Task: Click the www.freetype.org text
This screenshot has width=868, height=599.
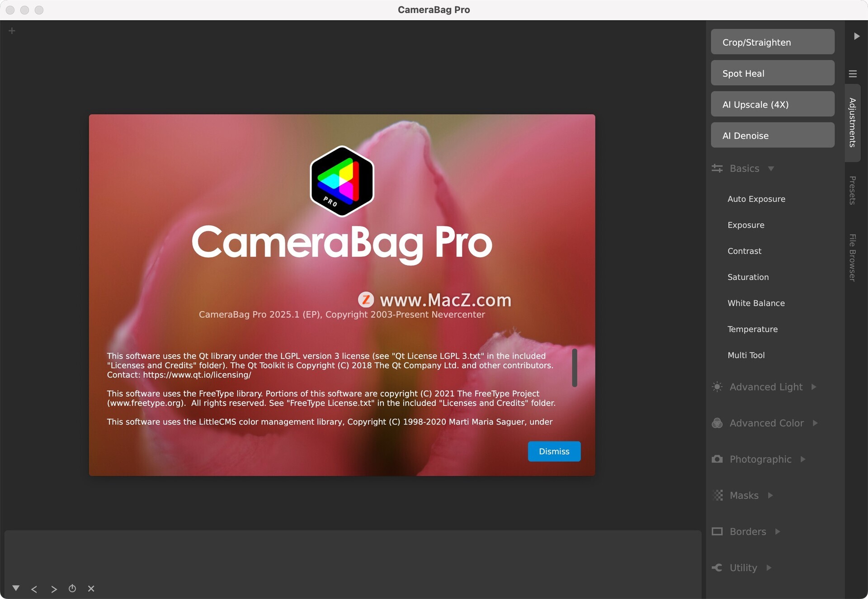Action: coord(146,403)
